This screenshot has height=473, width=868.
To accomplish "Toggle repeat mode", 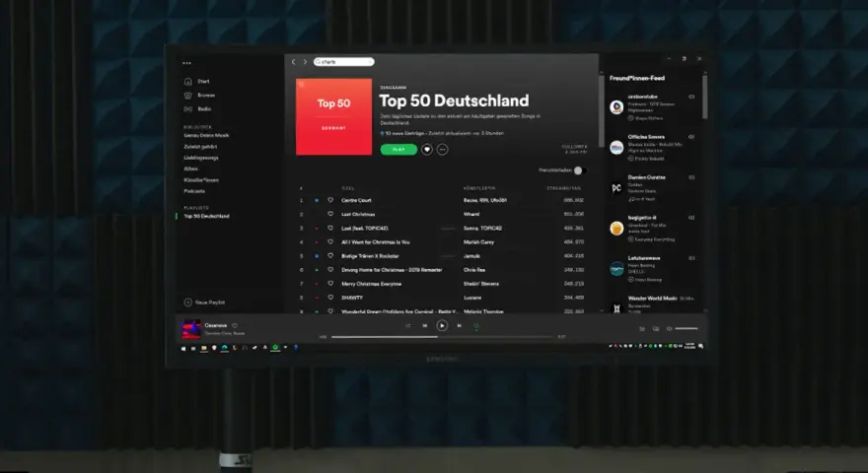I will (x=476, y=326).
